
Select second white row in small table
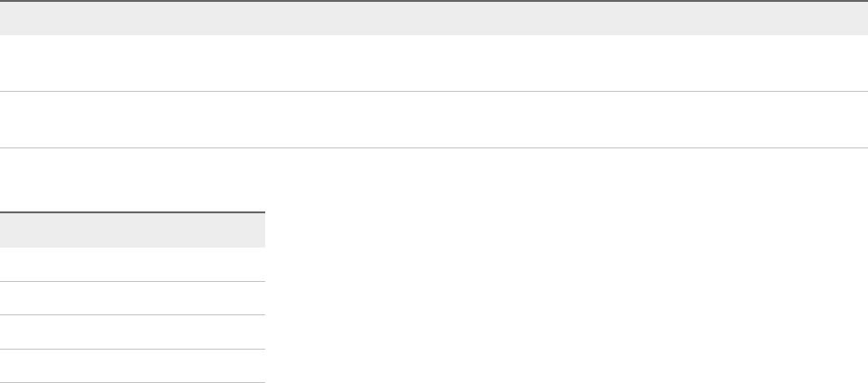[x=133, y=299]
